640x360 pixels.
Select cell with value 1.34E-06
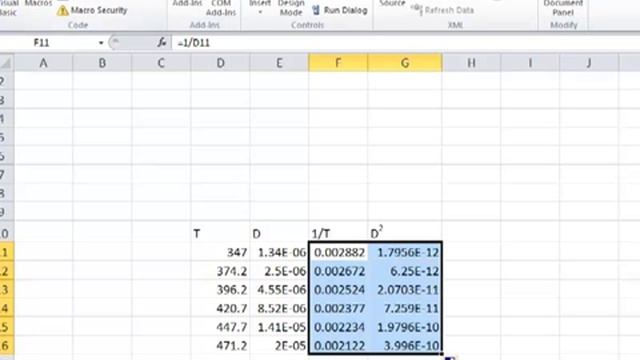point(279,252)
